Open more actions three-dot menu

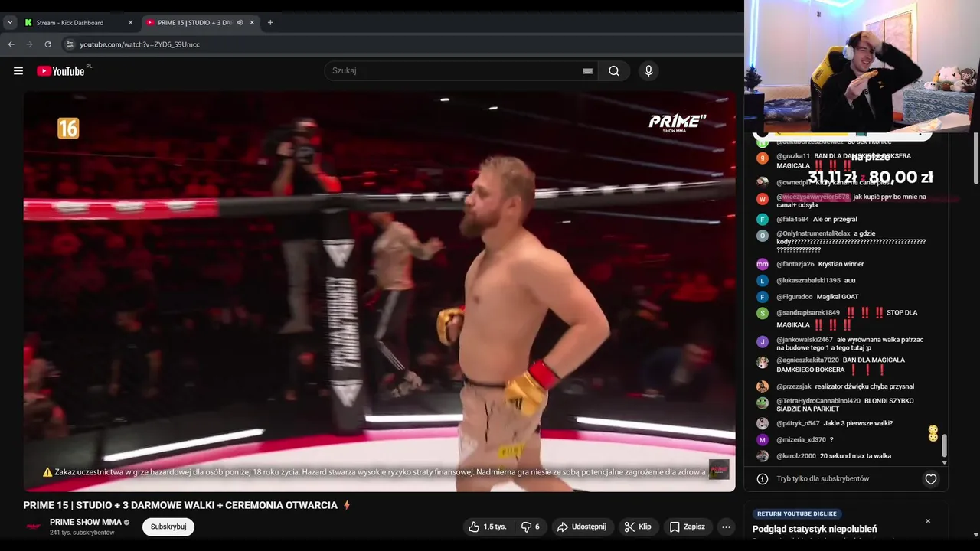(x=726, y=527)
